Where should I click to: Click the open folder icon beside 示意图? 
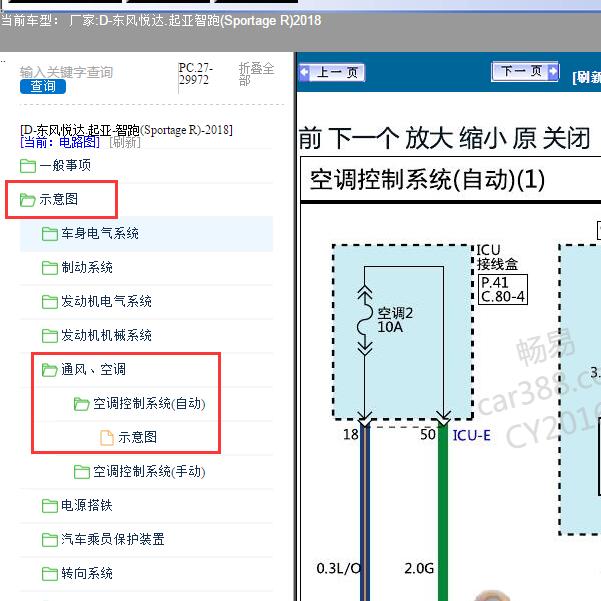tap(28, 200)
